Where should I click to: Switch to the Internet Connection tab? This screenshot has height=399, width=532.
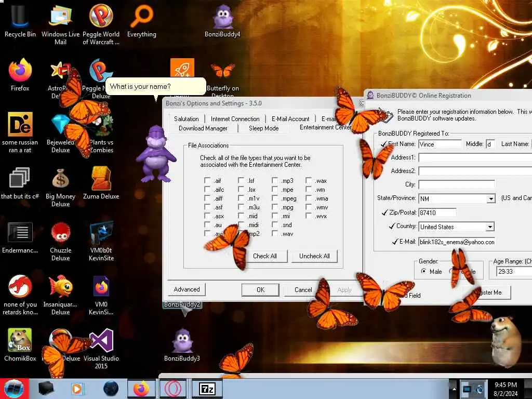(x=235, y=119)
